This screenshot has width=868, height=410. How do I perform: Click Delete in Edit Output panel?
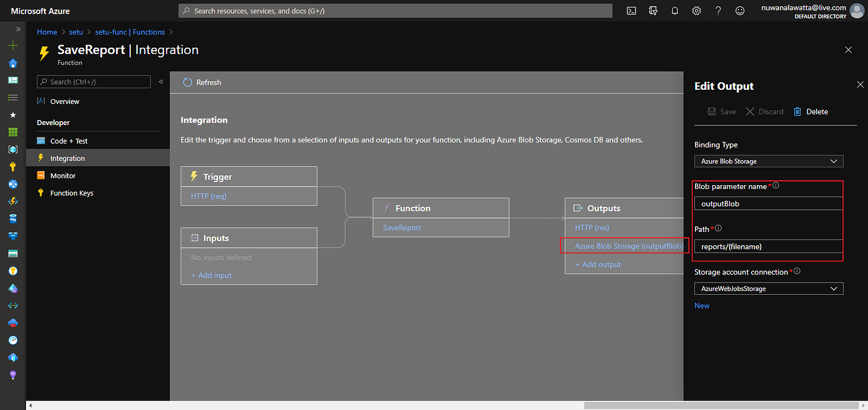pos(810,111)
